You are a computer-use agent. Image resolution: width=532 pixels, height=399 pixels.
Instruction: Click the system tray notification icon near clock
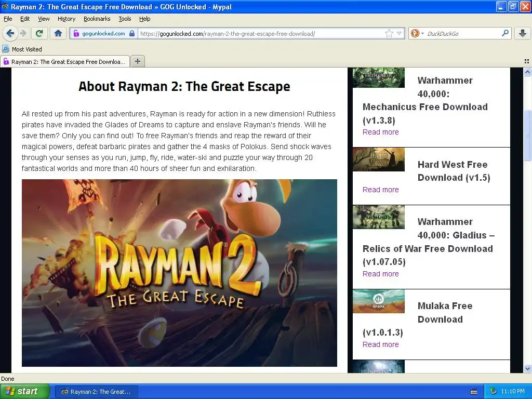494,392
